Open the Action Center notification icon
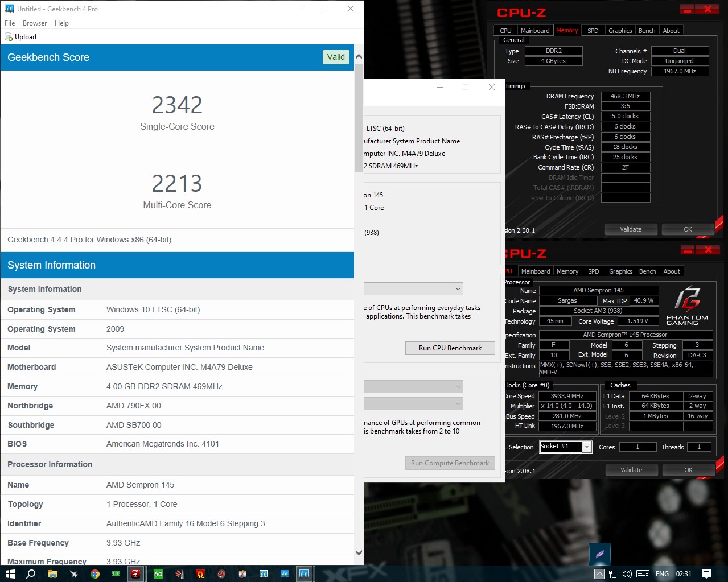Image resolution: width=728 pixels, height=582 pixels. click(x=706, y=574)
